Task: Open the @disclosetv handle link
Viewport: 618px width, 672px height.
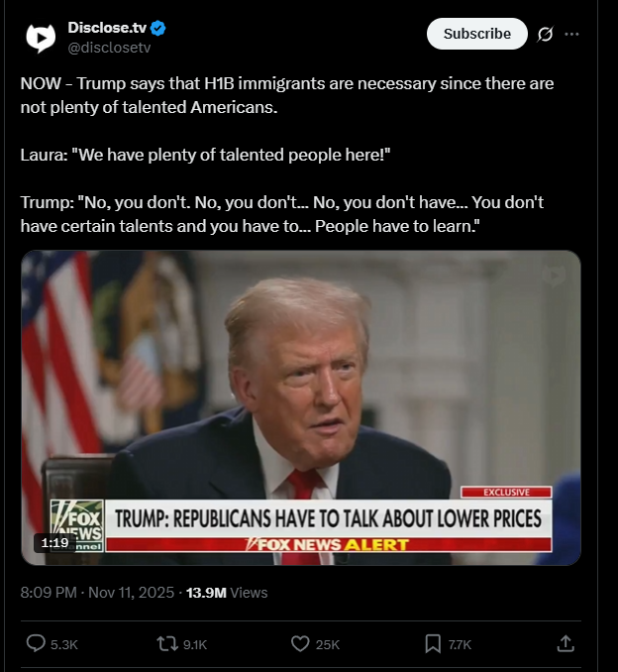Action: click(x=109, y=48)
